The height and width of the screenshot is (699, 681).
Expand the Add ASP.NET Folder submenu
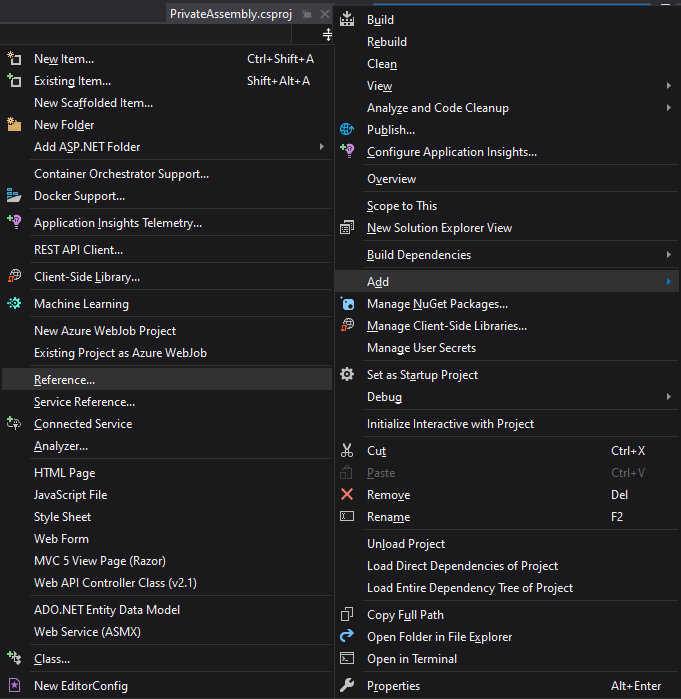[322, 147]
